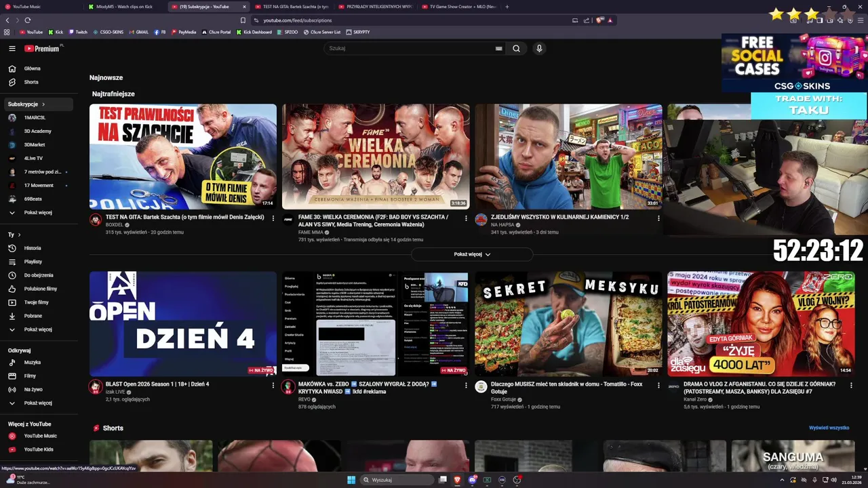The image size is (868, 488).
Task: Open Windows Start menu on taskbar
Action: (351, 480)
